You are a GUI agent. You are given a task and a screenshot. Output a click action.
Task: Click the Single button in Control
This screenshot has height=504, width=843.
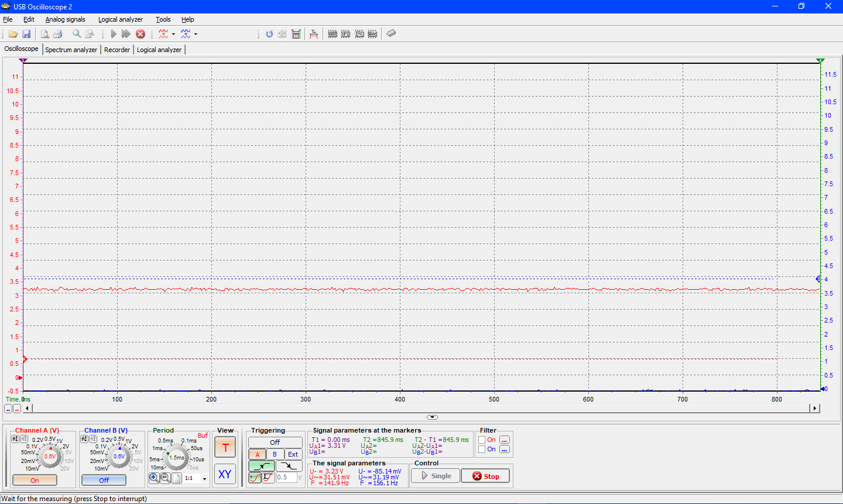436,476
